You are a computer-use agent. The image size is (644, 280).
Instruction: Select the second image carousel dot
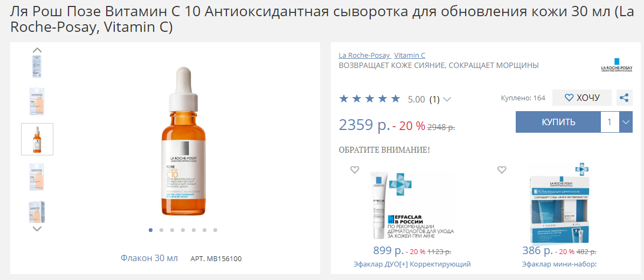point(162,230)
